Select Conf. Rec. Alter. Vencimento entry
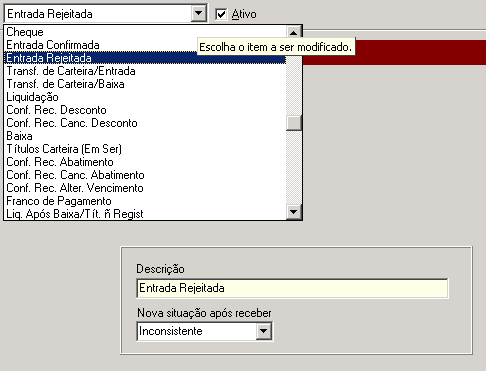Viewport: 486px width, 371px height. [145, 188]
